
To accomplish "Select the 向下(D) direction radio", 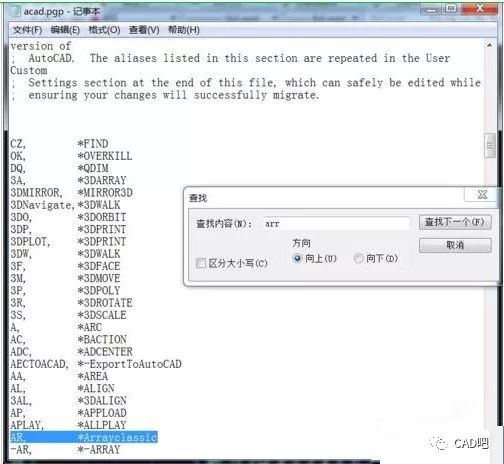I will coord(358,258).
